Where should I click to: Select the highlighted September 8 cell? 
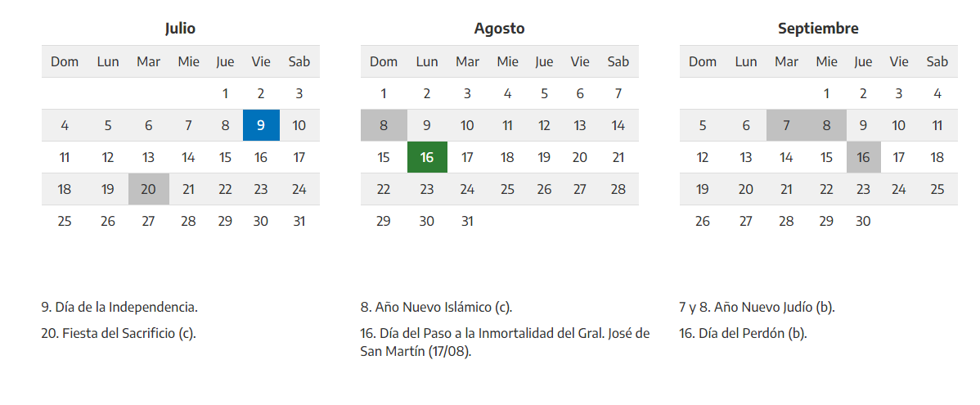826,125
